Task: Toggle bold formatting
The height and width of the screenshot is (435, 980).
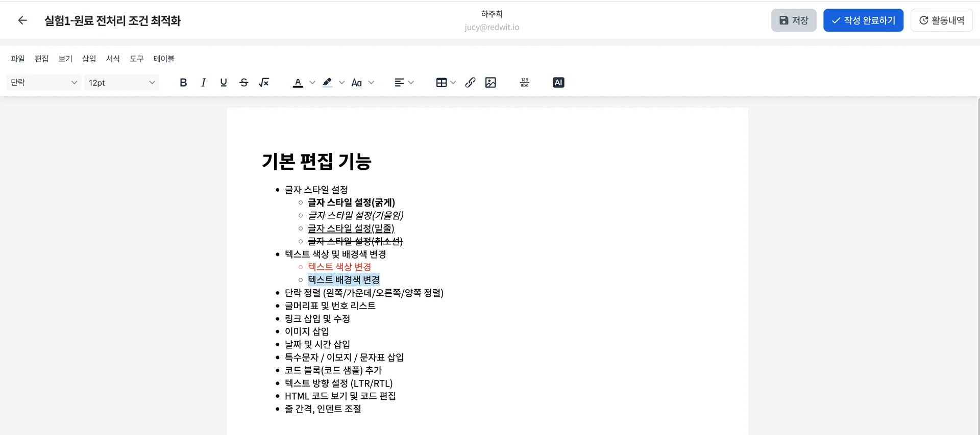Action: coord(183,83)
